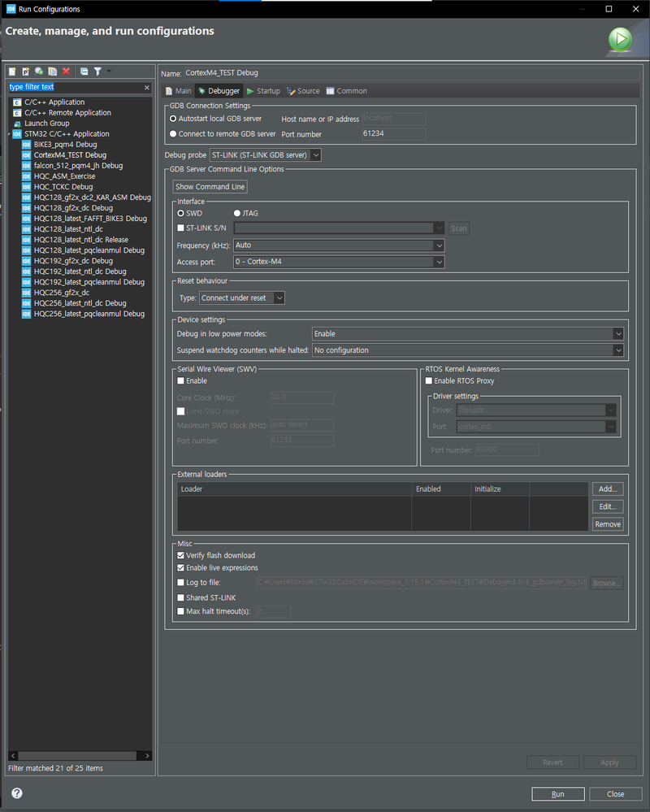Delete the selected launch configuration
650x812 pixels.
[x=66, y=72]
